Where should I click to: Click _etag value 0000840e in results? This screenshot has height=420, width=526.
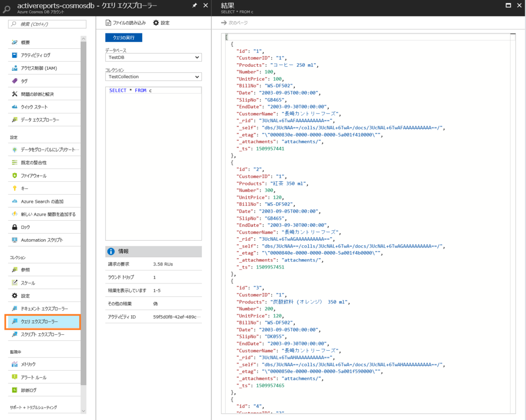coord(321,253)
